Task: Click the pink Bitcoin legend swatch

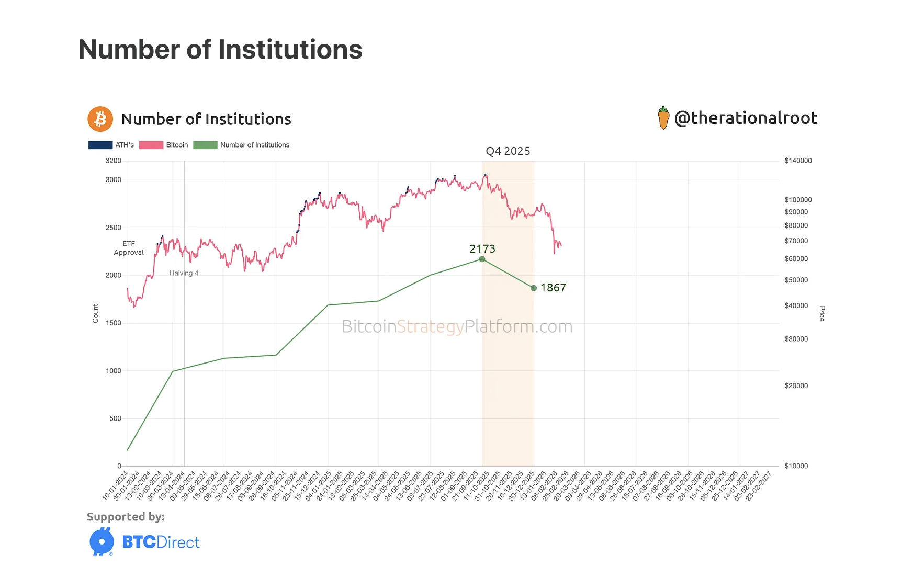Action: pyautogui.click(x=151, y=145)
